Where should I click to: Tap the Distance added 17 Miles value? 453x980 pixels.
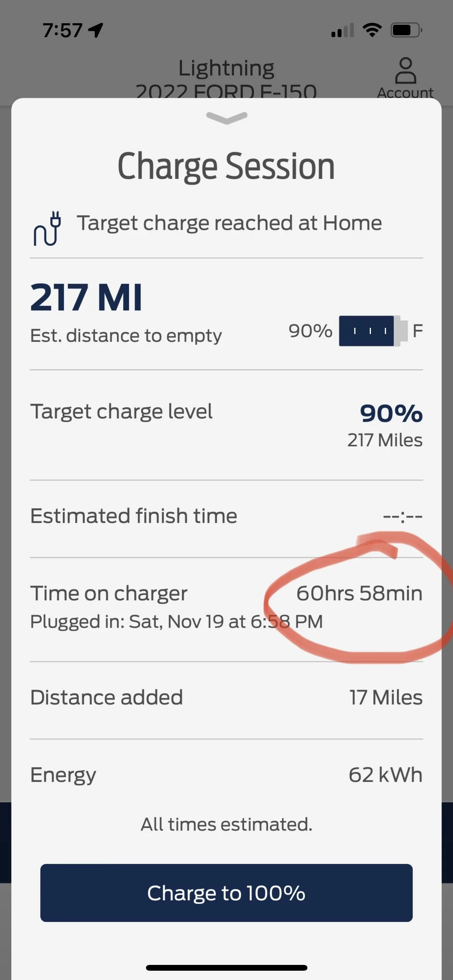click(386, 697)
